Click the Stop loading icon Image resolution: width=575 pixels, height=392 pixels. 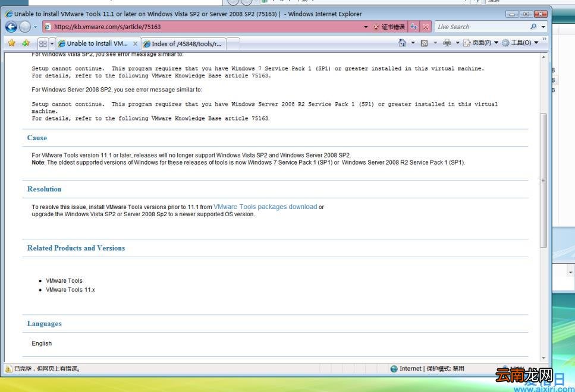[x=425, y=27]
